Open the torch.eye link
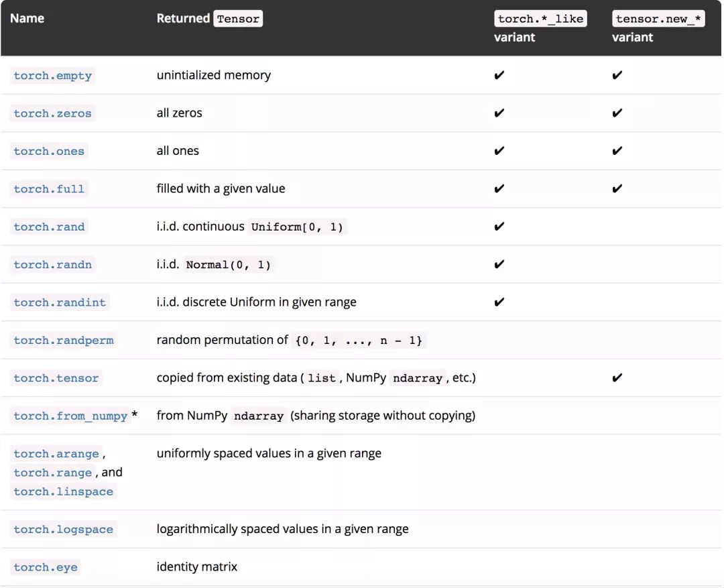Image resolution: width=724 pixels, height=588 pixels. point(46,567)
